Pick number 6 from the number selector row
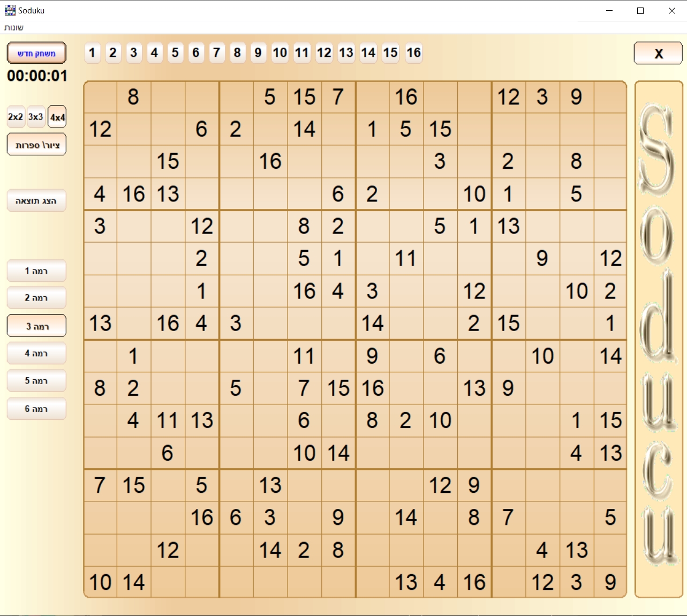687x616 pixels. (x=196, y=52)
